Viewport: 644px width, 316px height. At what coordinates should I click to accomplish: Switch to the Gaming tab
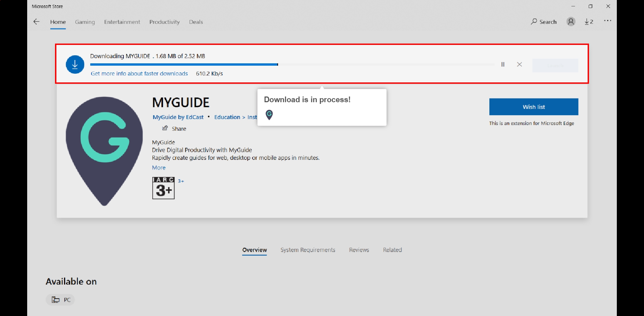pyautogui.click(x=85, y=22)
